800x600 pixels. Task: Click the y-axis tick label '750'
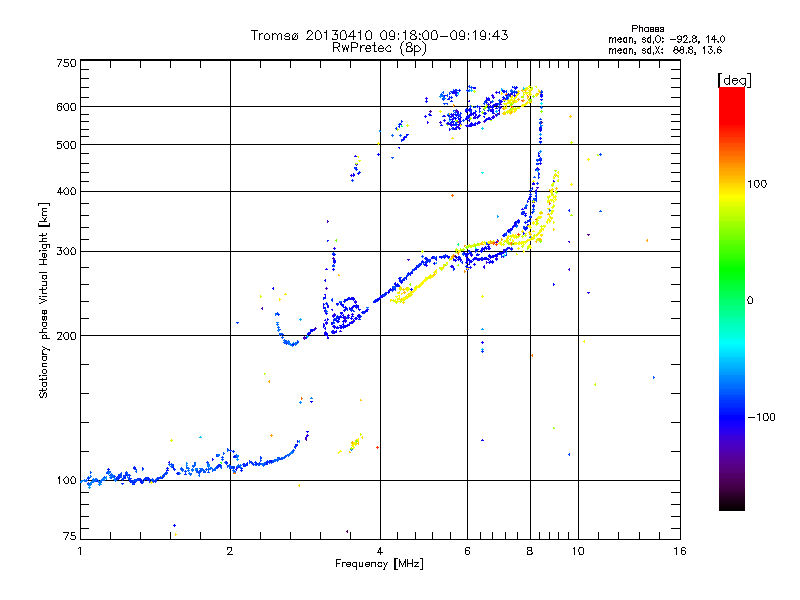click(66, 63)
